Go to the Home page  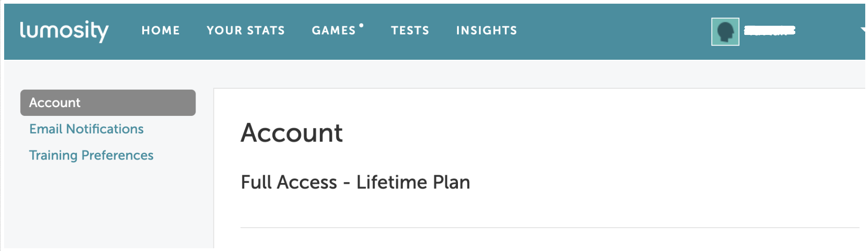coord(161,31)
